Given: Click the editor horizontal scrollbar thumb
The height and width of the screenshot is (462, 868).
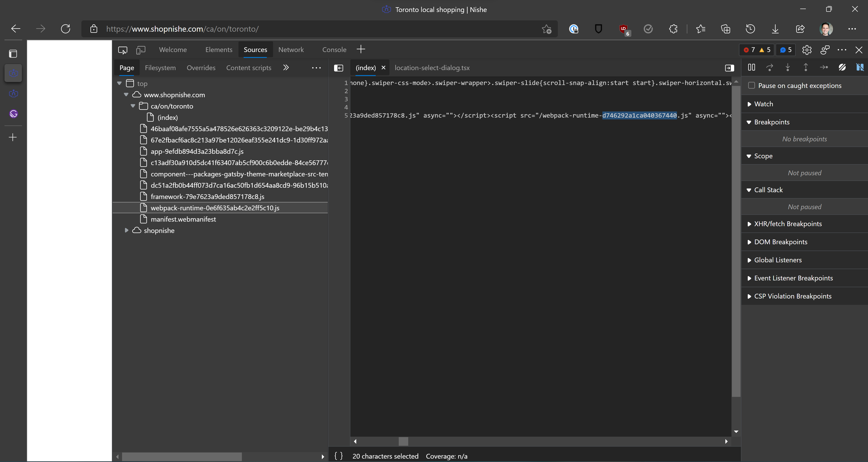Looking at the screenshot, I should pyautogui.click(x=403, y=441).
